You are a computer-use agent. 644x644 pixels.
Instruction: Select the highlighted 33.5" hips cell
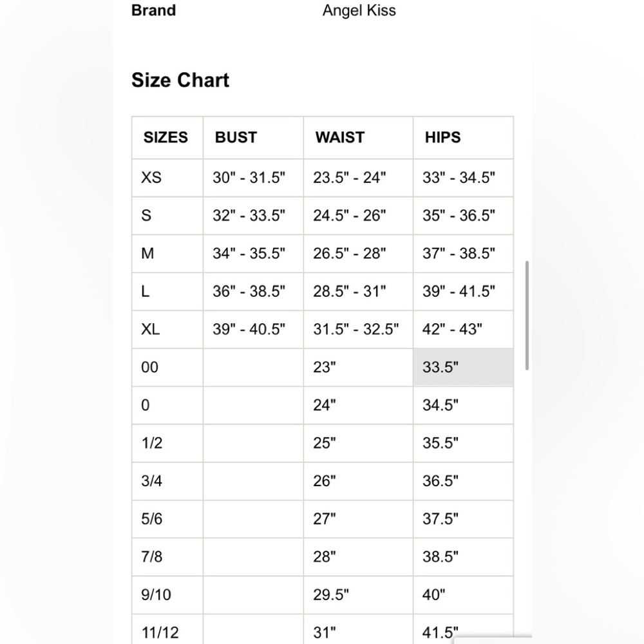pyautogui.click(x=463, y=367)
